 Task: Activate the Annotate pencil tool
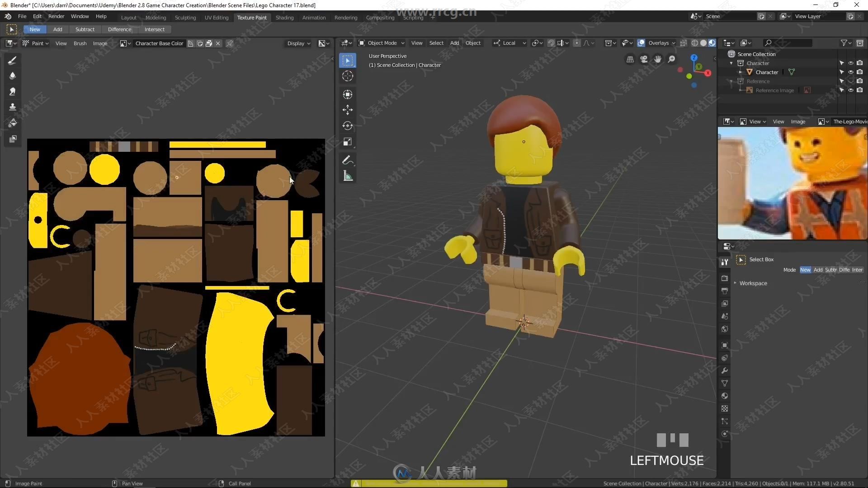coord(347,160)
